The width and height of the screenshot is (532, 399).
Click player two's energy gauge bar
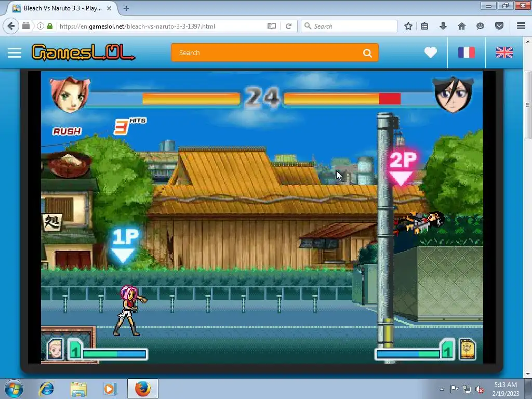[x=408, y=354]
